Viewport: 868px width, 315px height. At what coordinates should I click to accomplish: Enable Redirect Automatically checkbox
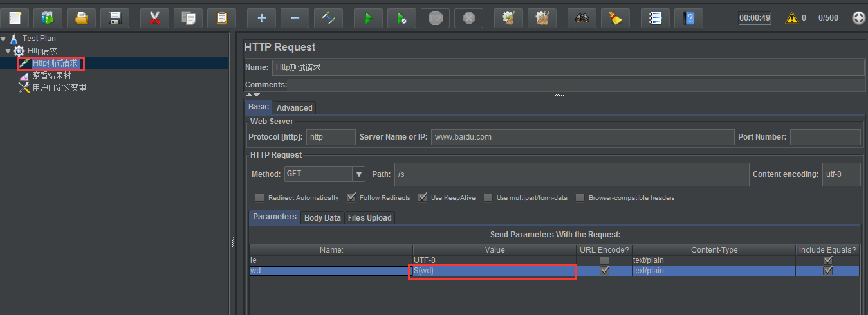pos(260,197)
